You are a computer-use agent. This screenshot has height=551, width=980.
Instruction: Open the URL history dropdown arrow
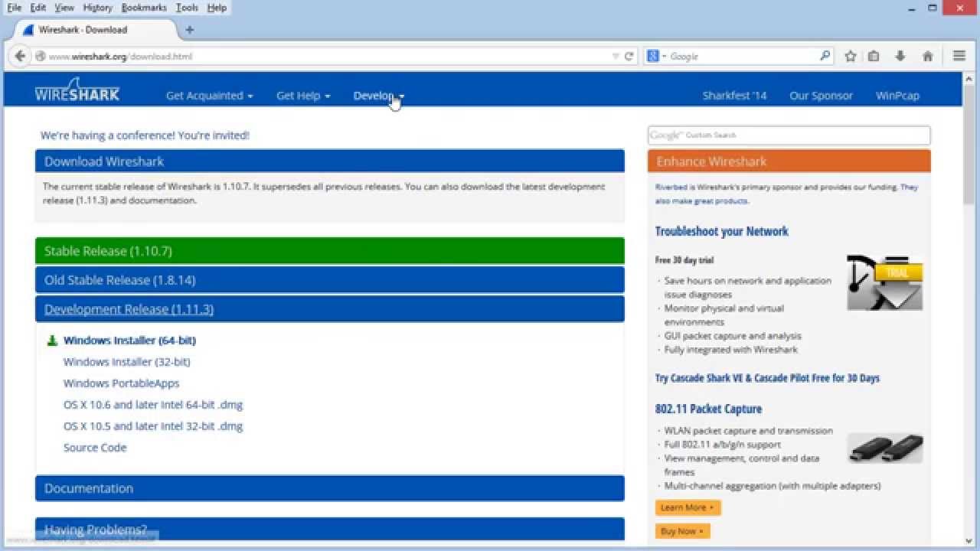(616, 56)
